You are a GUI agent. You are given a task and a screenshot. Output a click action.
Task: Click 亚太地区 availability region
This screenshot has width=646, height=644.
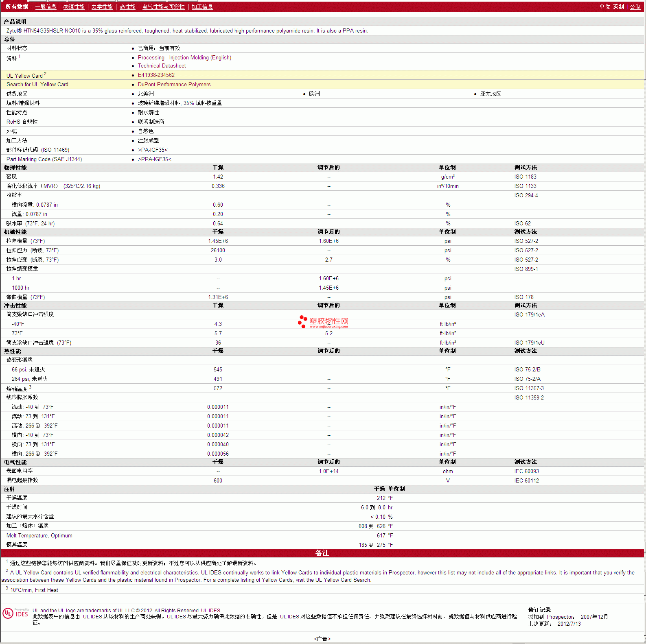coord(491,94)
